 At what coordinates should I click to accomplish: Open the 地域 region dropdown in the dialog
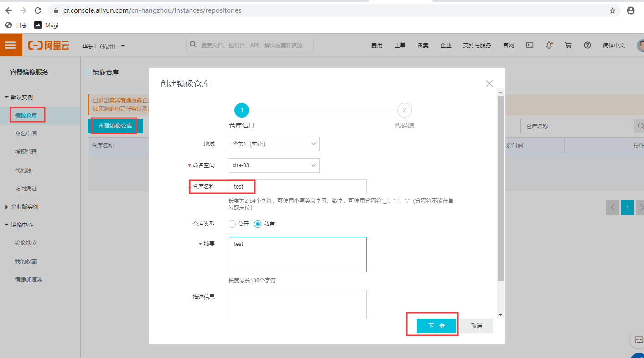(274, 144)
